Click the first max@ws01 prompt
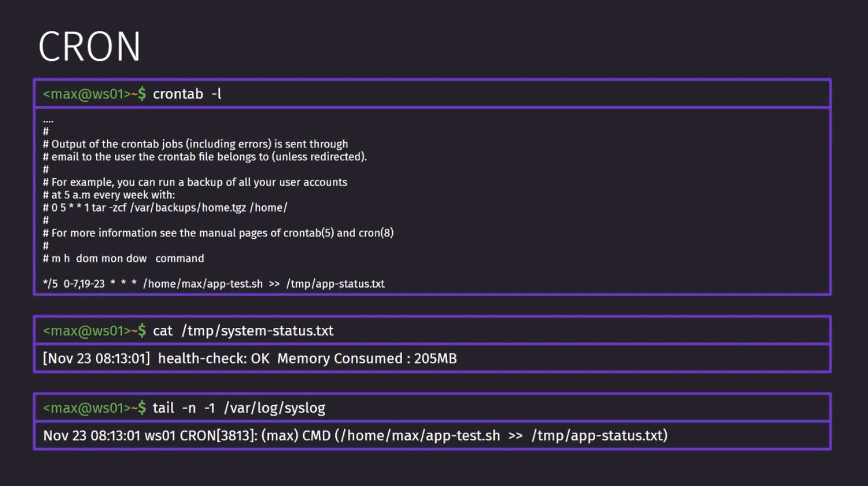This screenshot has width=868, height=486. tap(94, 94)
